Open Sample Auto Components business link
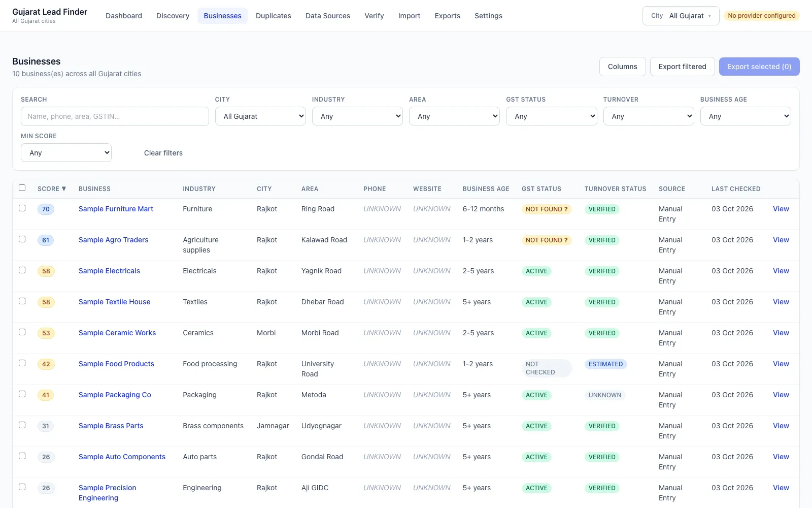This screenshot has height=508, width=812. point(122,457)
